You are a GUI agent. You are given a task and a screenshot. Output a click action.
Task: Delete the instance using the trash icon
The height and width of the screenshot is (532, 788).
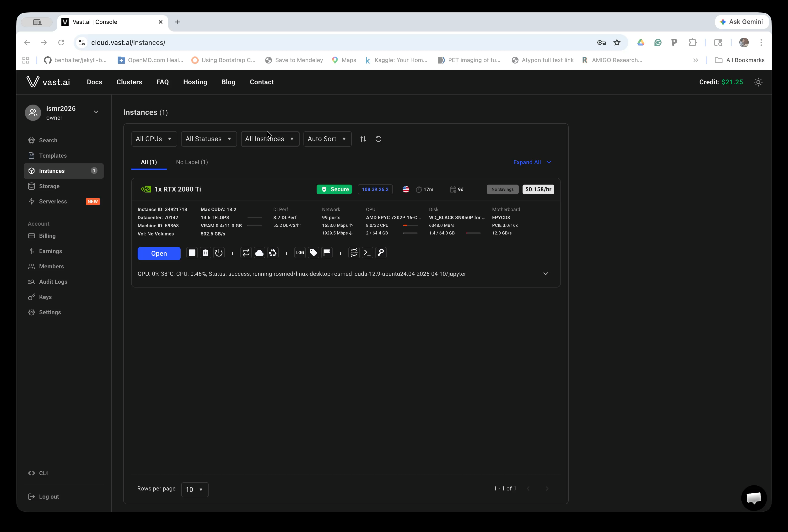coord(205,253)
